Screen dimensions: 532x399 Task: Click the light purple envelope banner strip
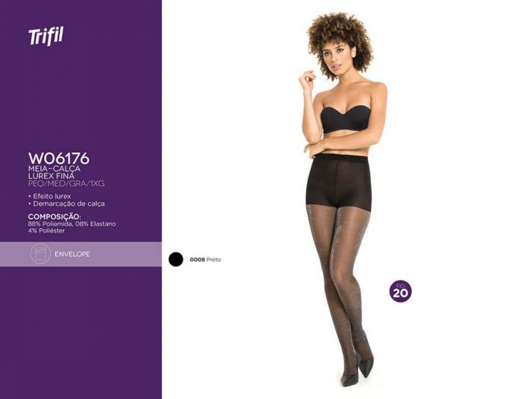pos(81,254)
